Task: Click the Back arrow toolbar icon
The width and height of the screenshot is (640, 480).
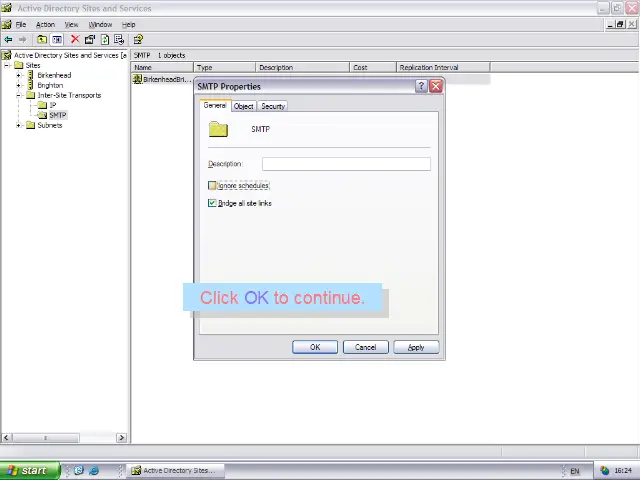Action: [8, 40]
